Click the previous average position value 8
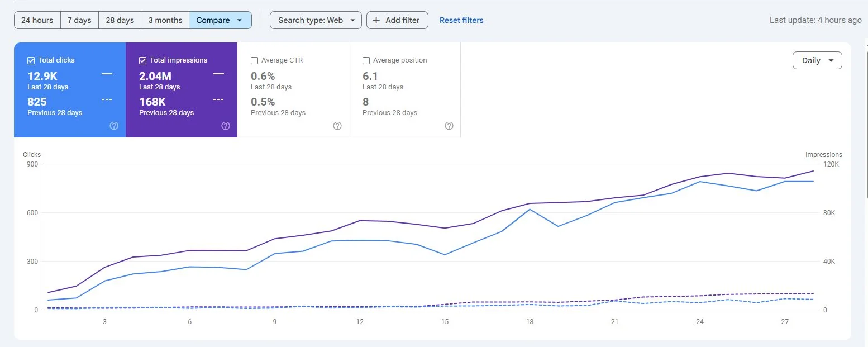Viewport: 868px width, 347px height. pos(366,102)
